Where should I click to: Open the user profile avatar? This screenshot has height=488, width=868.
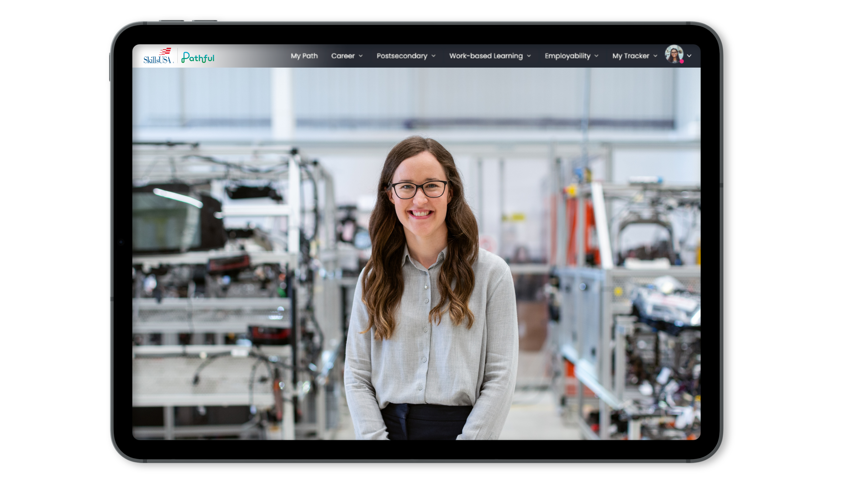pyautogui.click(x=674, y=54)
